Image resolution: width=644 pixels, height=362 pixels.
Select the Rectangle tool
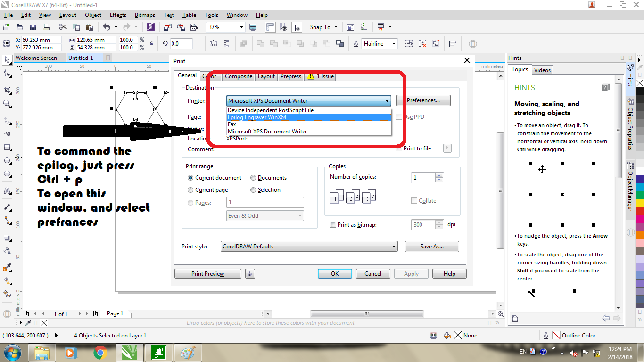click(7, 147)
